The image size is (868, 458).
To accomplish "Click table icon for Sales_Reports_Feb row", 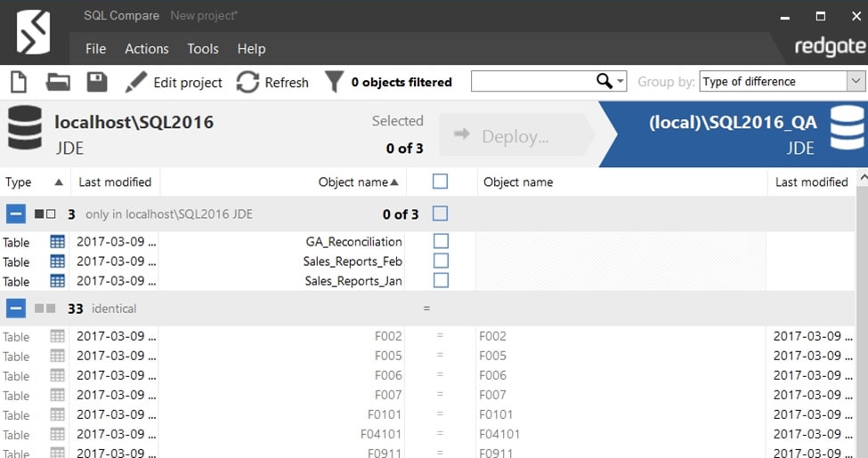I will [x=57, y=261].
